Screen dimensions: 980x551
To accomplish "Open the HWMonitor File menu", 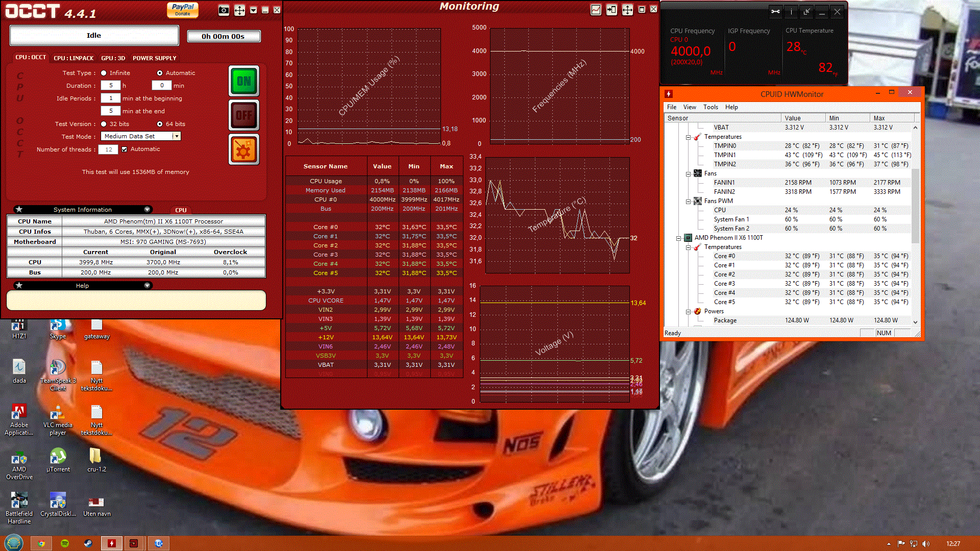I will [x=672, y=107].
